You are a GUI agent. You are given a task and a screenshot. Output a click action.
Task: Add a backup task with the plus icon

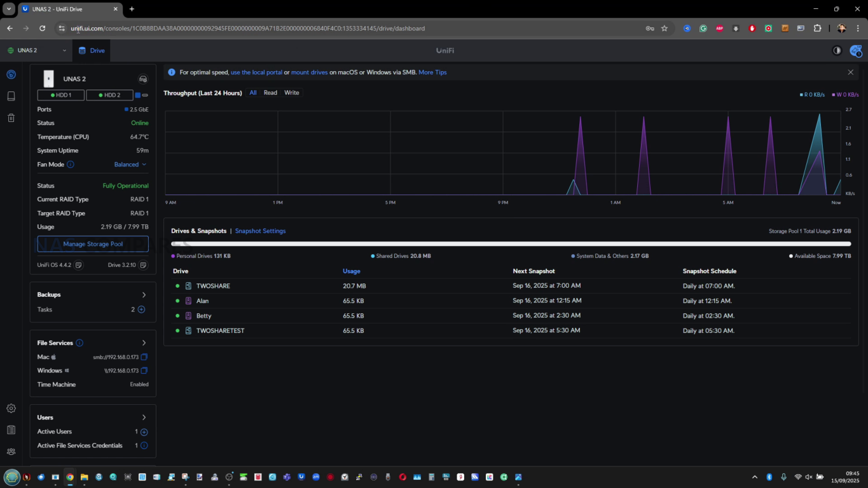(142, 309)
